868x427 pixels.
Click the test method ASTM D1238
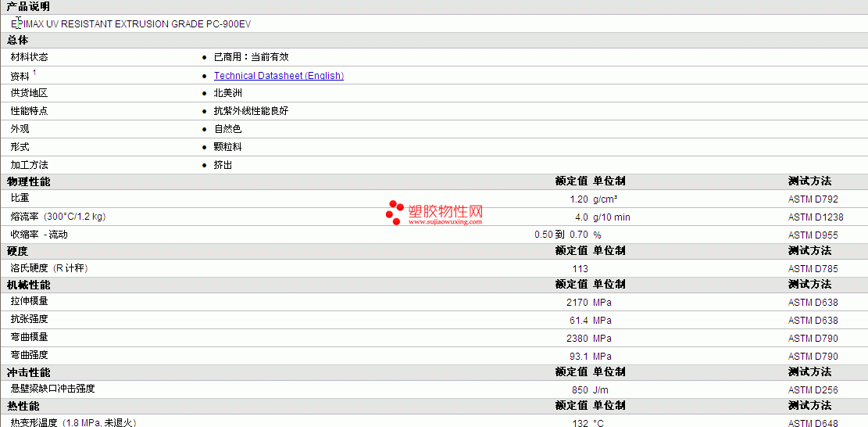click(x=816, y=217)
